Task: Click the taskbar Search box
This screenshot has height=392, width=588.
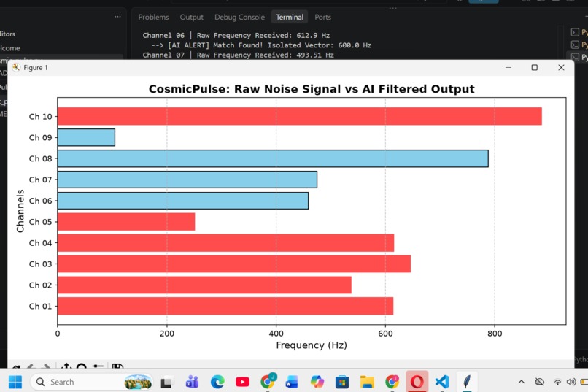Action: [x=92, y=383]
